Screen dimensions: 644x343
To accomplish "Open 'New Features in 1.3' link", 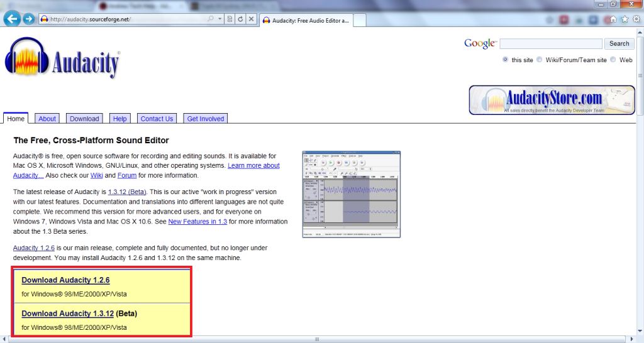I will [197, 221].
